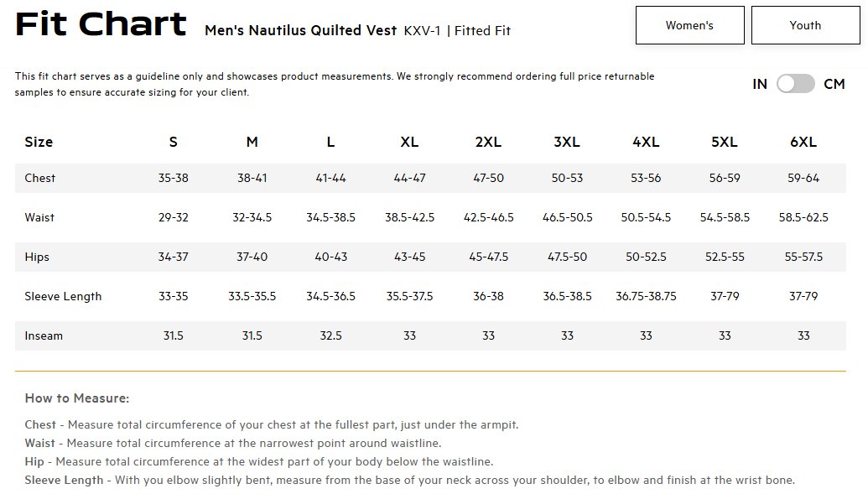The image size is (868, 494).
Task: Toggle units between IN and CM
Action: point(796,84)
